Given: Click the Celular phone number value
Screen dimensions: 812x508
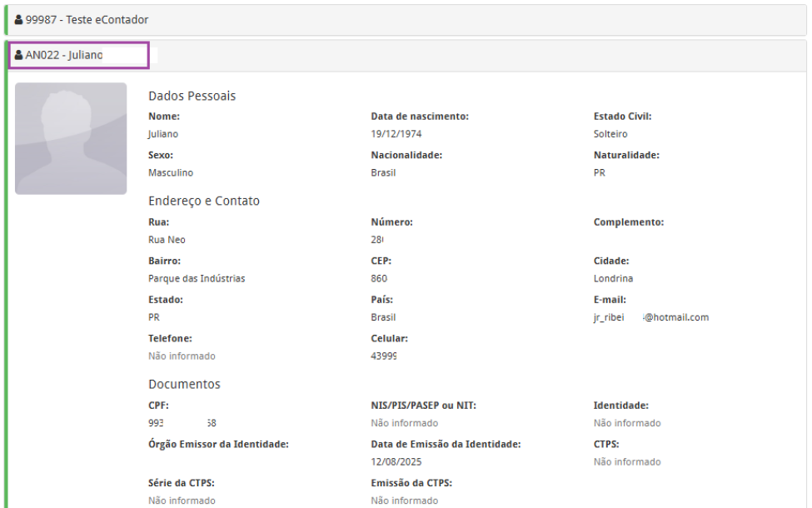Looking at the screenshot, I should coord(384,356).
